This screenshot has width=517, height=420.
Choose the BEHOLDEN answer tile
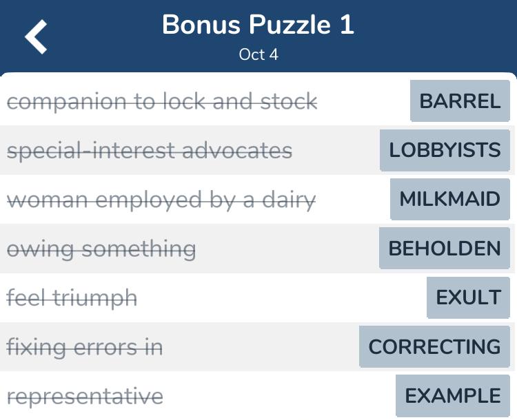pyautogui.click(x=445, y=248)
